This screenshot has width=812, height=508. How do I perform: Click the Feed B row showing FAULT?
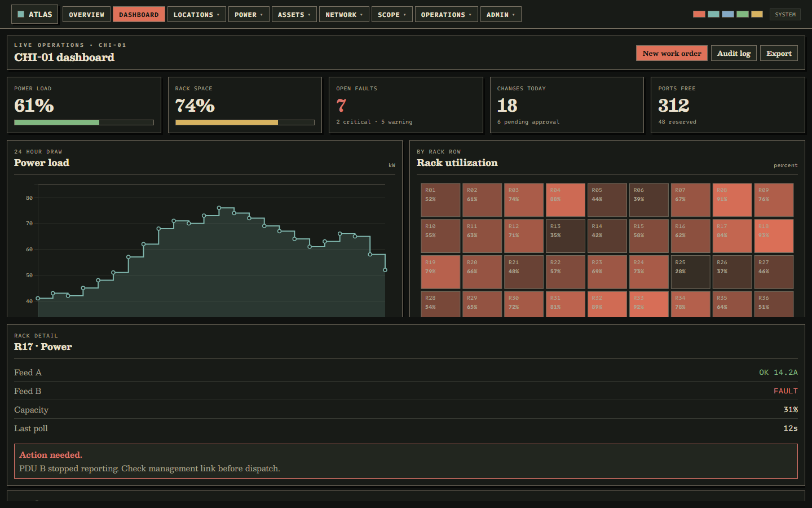pos(406,391)
